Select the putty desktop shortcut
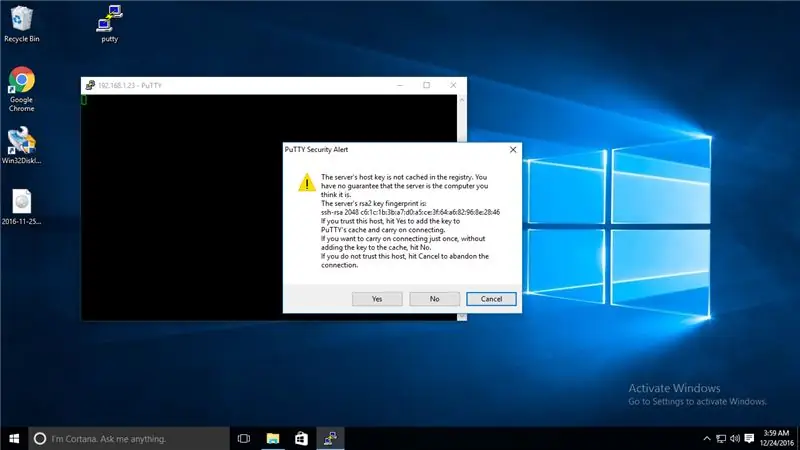Image resolution: width=800 pixels, height=450 pixels. point(109,24)
